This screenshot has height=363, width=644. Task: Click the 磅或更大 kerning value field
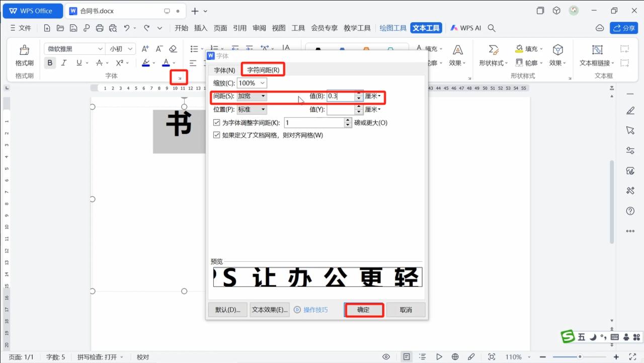click(x=314, y=122)
